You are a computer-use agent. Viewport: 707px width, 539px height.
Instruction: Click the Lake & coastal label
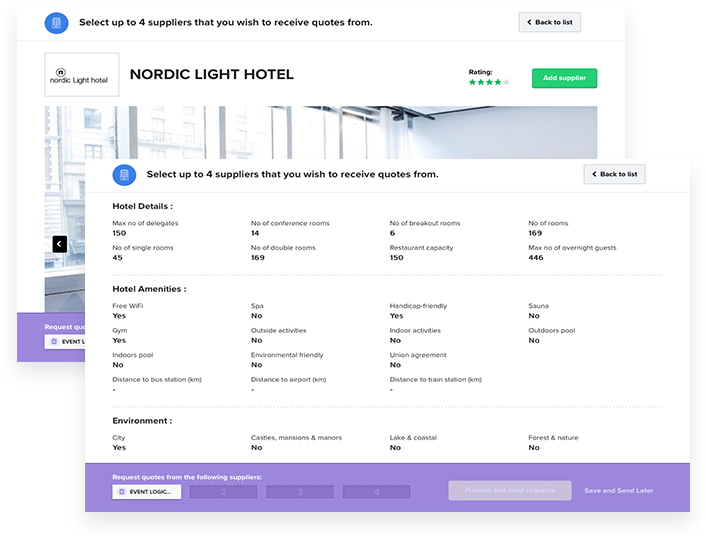point(413,438)
